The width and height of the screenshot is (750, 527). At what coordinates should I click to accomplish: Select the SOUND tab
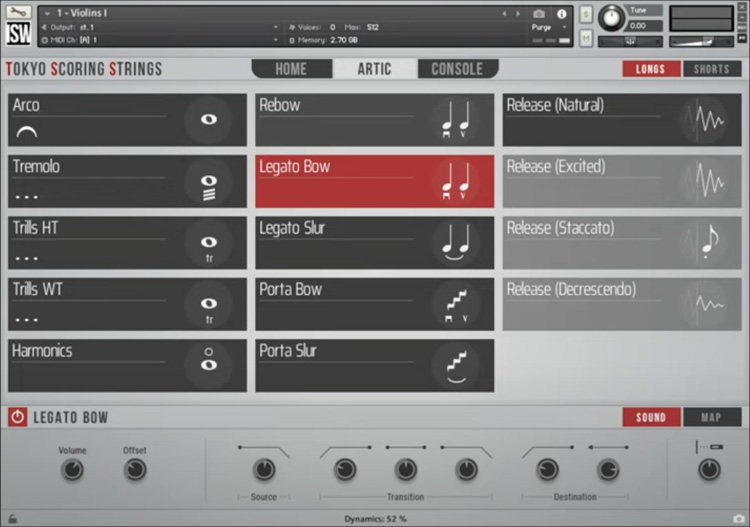coord(651,417)
